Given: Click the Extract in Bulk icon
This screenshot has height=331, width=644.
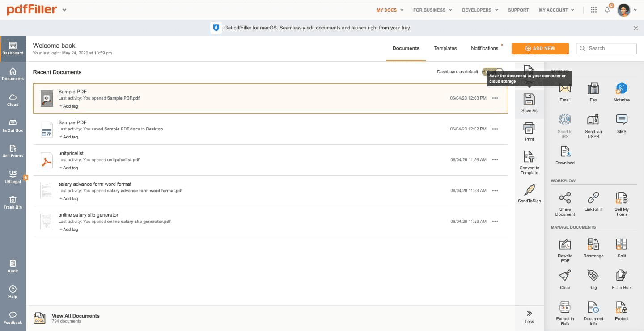Looking at the screenshot, I should (565, 307).
